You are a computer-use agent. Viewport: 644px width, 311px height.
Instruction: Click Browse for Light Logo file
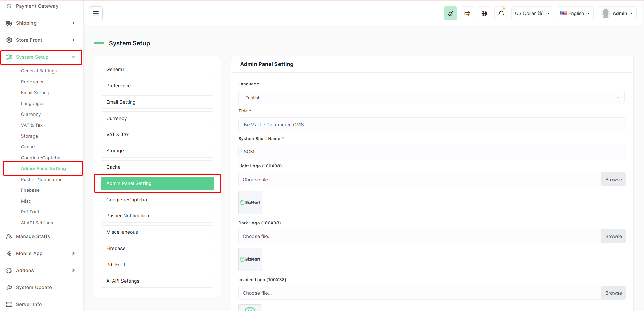pos(613,180)
